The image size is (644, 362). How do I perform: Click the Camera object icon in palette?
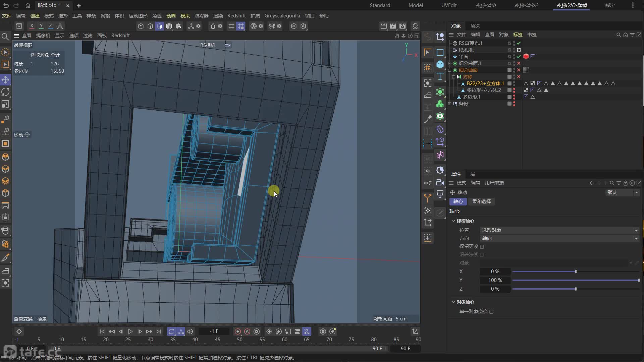tap(440, 183)
